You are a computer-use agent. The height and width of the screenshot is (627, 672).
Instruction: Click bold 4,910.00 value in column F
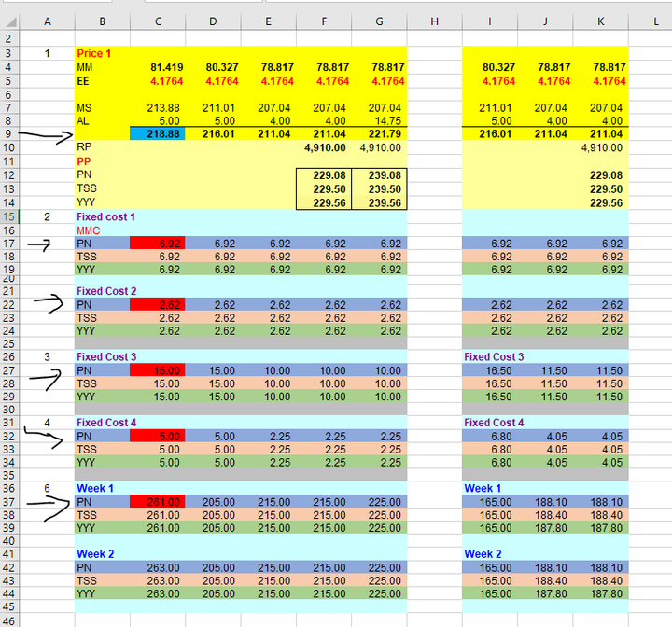(324, 147)
